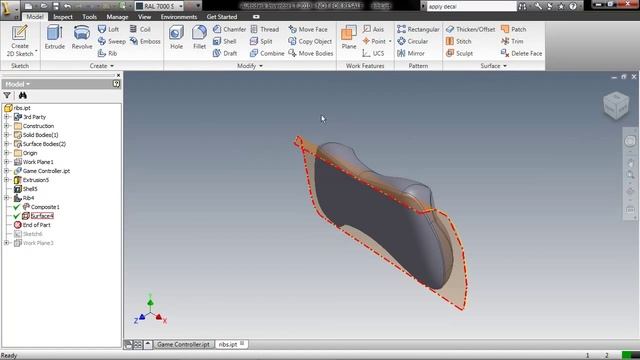This screenshot has width=640, height=360.
Task: Apply the Chamfer tool
Action: (229, 29)
